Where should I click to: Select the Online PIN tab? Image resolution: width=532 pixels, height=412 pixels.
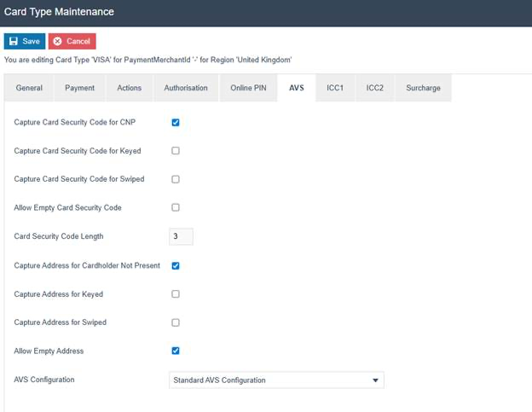tap(248, 88)
